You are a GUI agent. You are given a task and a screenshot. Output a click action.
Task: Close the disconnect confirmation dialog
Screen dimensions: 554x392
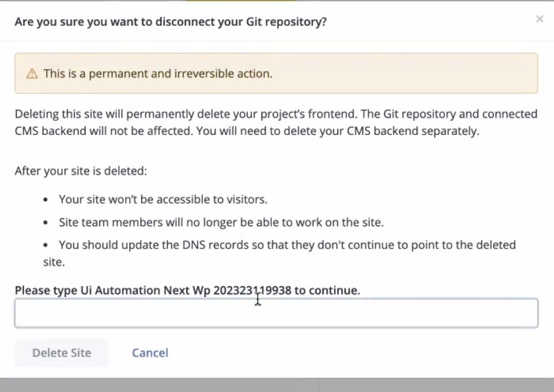click(539, 19)
